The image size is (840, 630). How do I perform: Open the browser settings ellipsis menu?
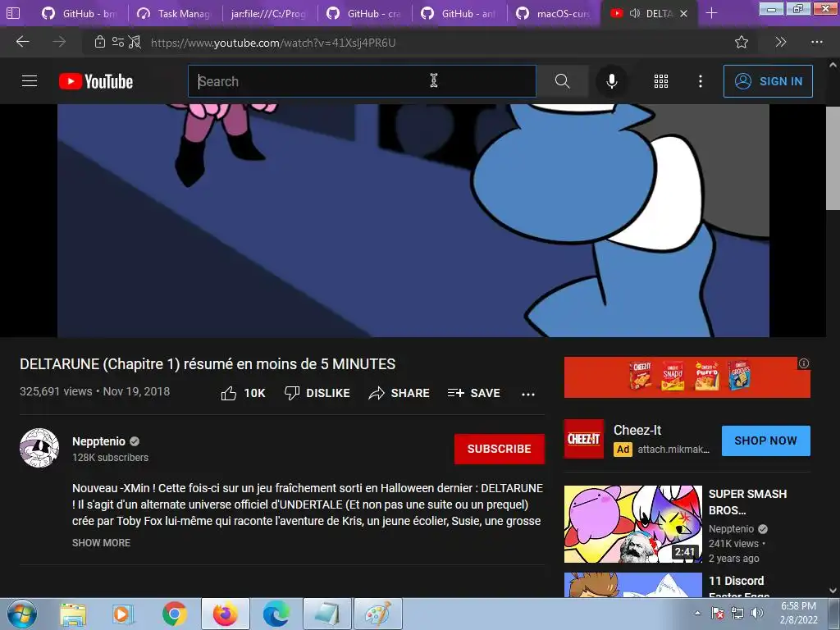click(816, 42)
